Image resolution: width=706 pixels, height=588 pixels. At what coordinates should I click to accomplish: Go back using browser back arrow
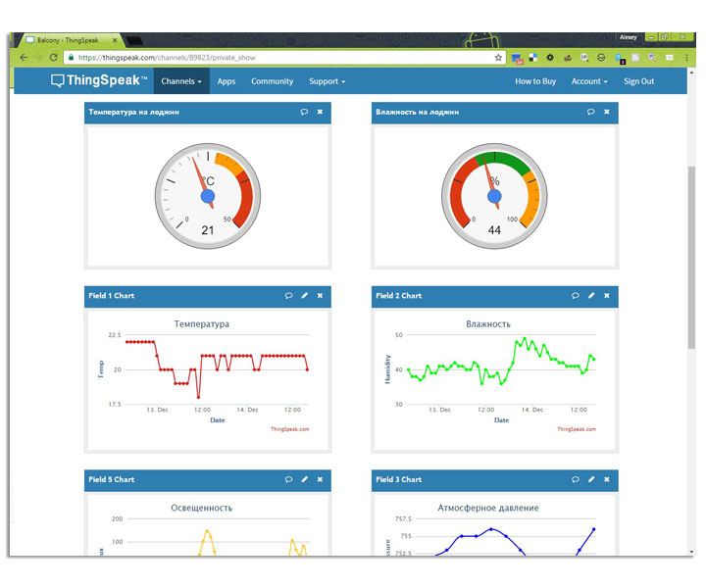coord(22,58)
